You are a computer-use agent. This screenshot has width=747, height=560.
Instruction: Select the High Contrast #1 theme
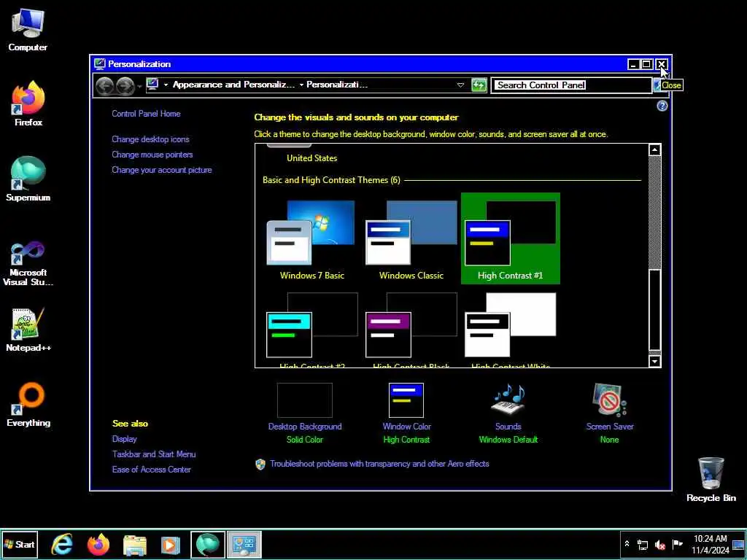(510, 238)
